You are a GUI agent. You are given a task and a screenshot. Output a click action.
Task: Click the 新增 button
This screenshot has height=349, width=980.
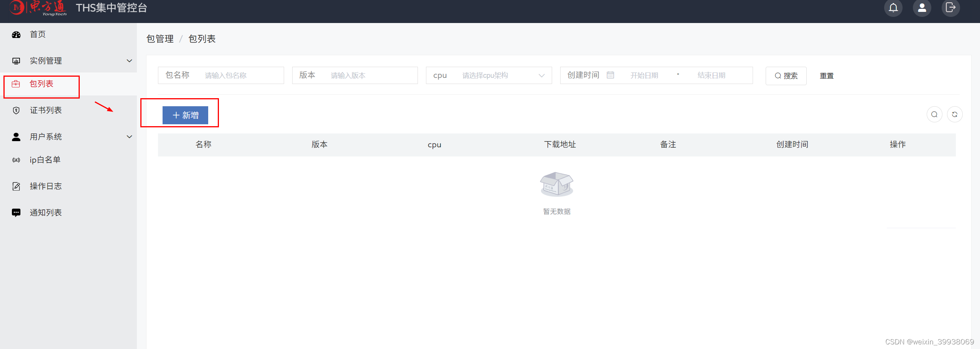[x=185, y=115]
